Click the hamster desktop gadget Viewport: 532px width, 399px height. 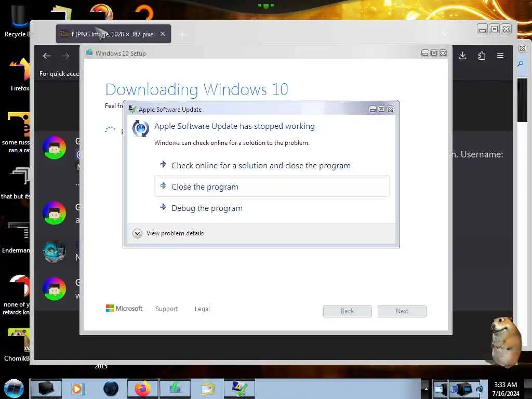click(505, 341)
